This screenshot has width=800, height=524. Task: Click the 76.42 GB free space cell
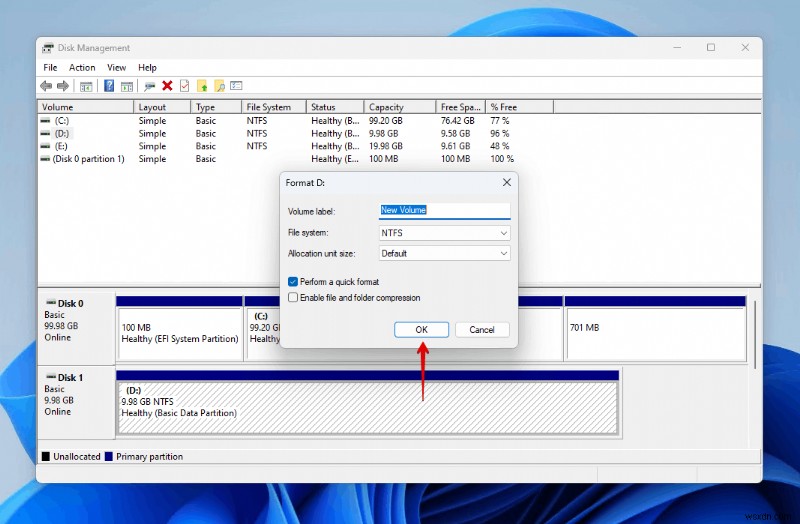click(458, 121)
